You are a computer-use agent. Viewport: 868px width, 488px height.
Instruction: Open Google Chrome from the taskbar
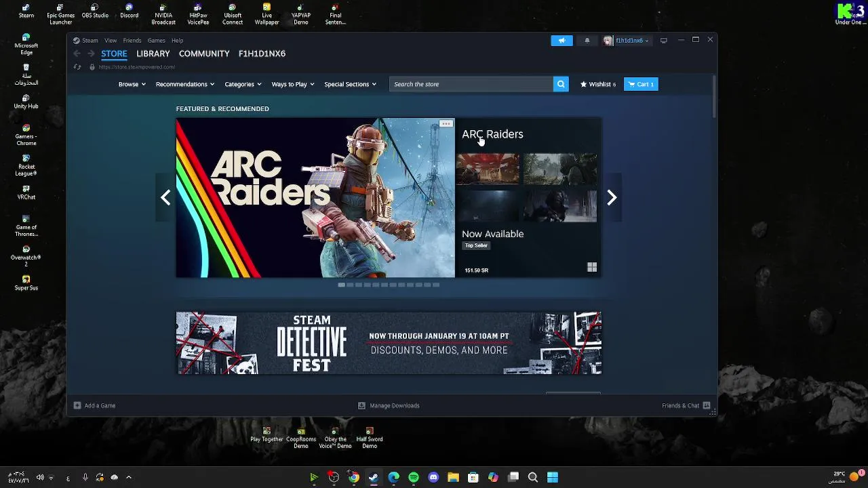pyautogui.click(x=353, y=477)
